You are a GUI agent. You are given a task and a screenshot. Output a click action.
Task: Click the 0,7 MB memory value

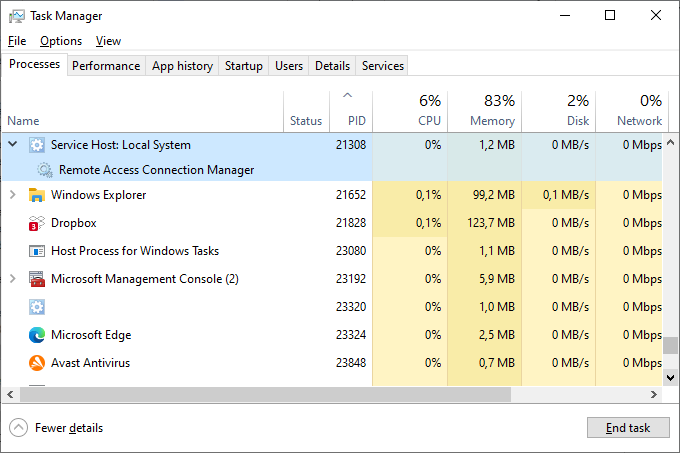coord(497,363)
